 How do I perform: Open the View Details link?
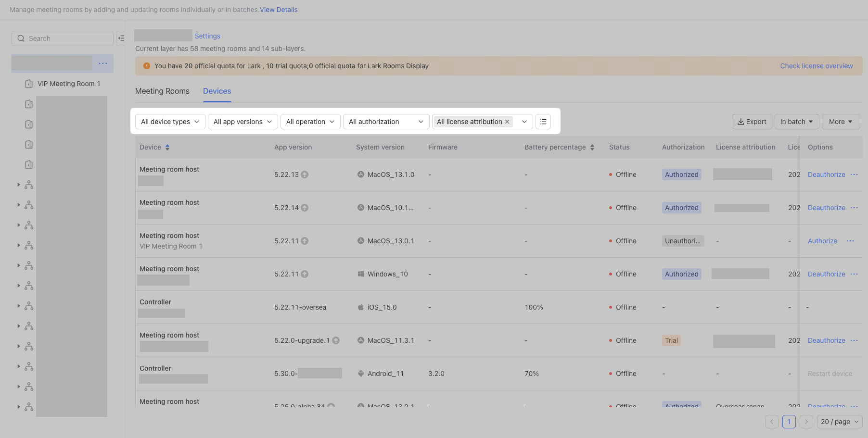coord(279,10)
